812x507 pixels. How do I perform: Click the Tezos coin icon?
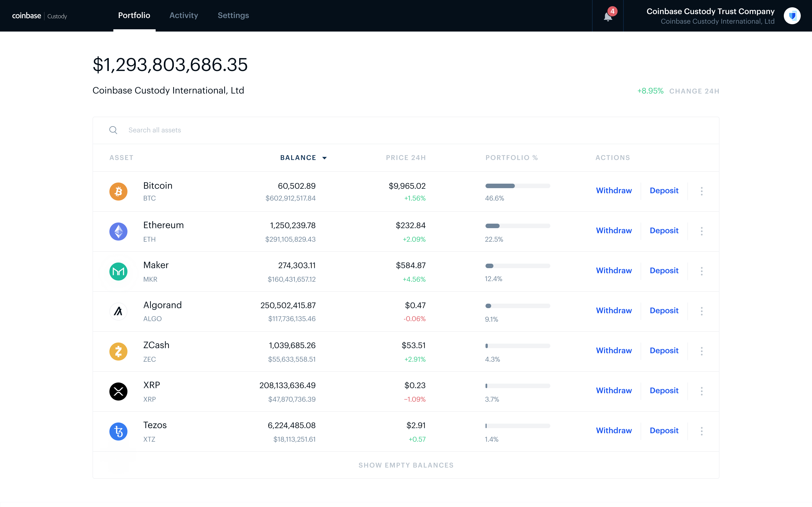(x=118, y=431)
